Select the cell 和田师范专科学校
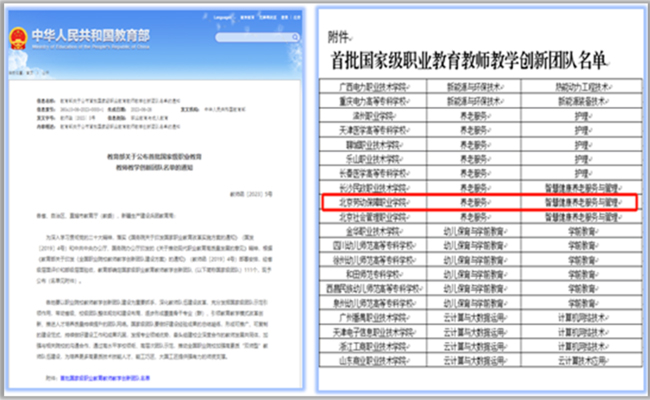Screen dimensions: 650x400 click(x=373, y=274)
